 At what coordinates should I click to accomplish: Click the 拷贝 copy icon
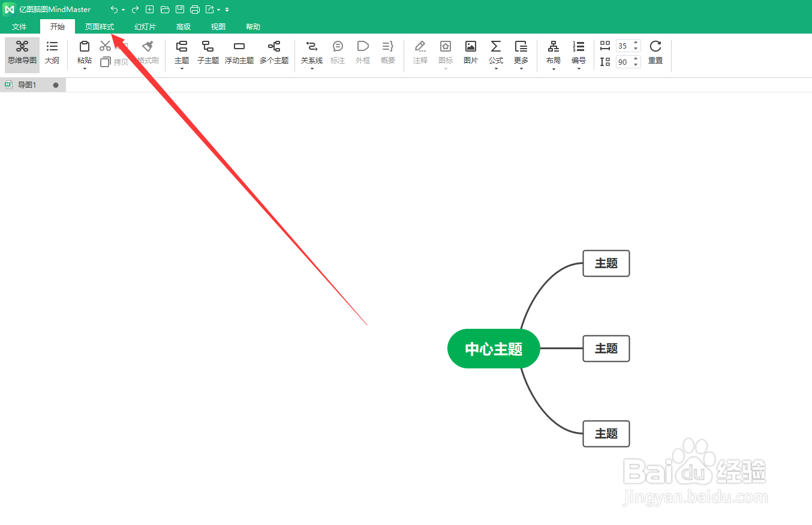click(x=106, y=61)
